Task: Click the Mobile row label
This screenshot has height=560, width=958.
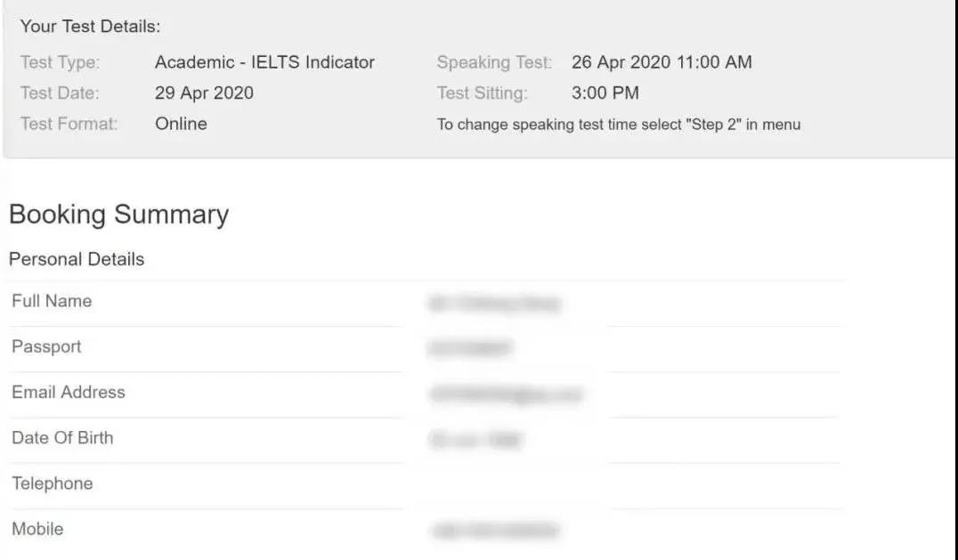Action: click(37, 529)
